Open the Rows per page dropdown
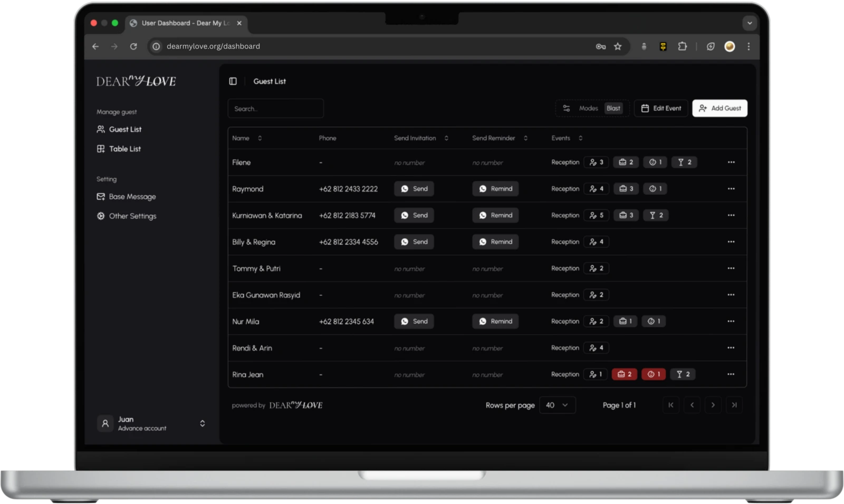Image resolution: width=844 pixels, height=504 pixels. 557,405
